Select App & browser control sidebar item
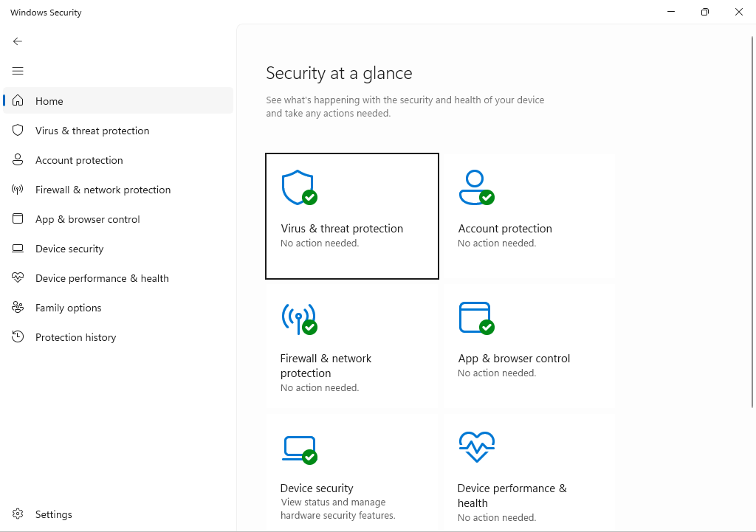Viewport: 756px width, 532px height. coord(87,219)
